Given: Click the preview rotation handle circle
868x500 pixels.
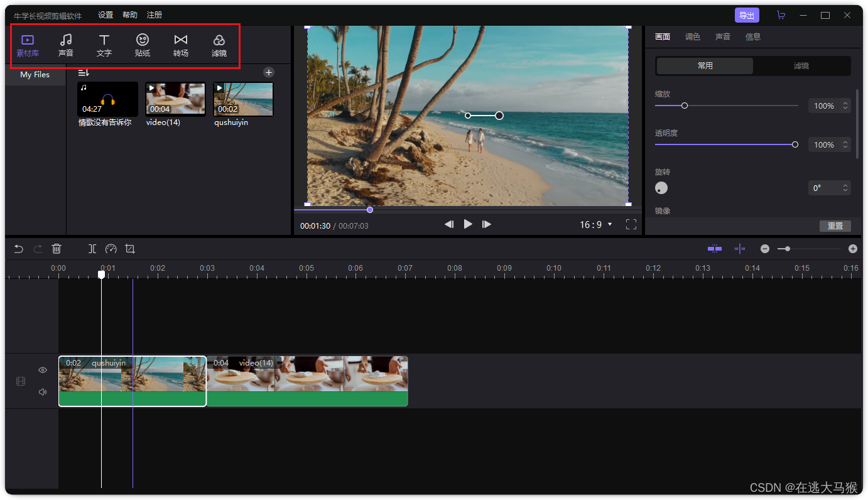Looking at the screenshot, I should click(x=499, y=116).
